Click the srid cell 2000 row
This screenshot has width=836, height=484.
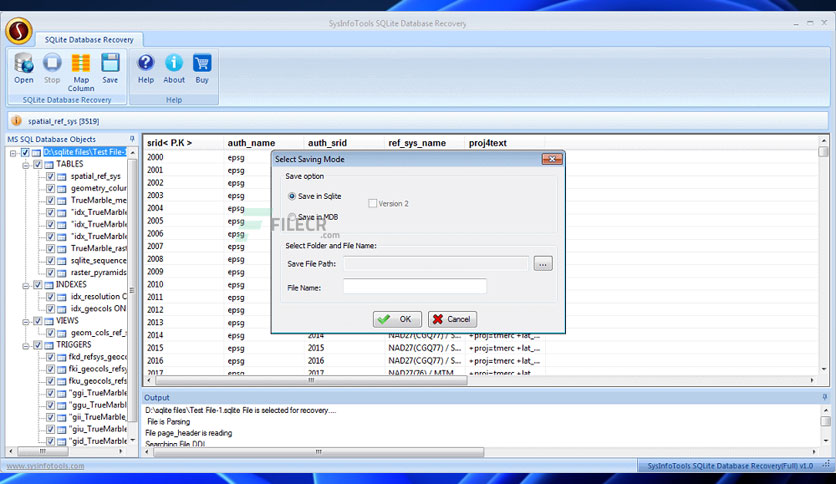[155, 157]
